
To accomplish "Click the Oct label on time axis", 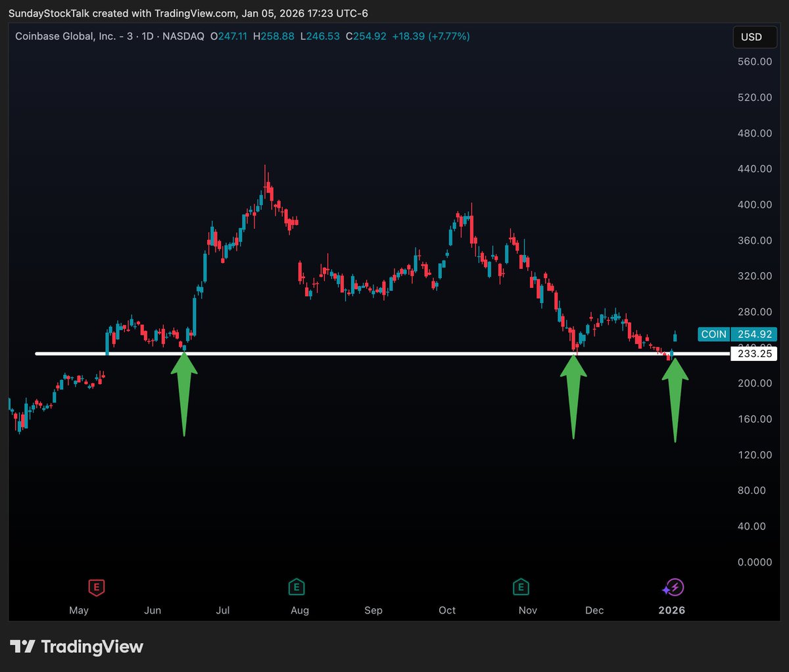I will click(447, 610).
